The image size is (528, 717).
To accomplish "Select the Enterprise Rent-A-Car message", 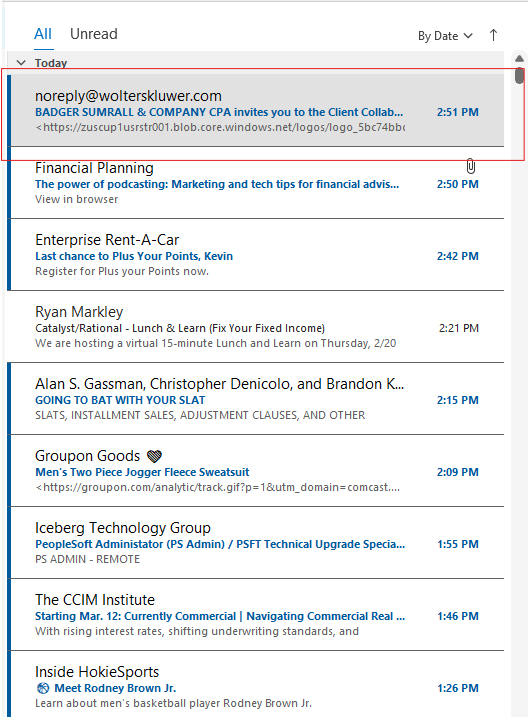I will point(256,255).
